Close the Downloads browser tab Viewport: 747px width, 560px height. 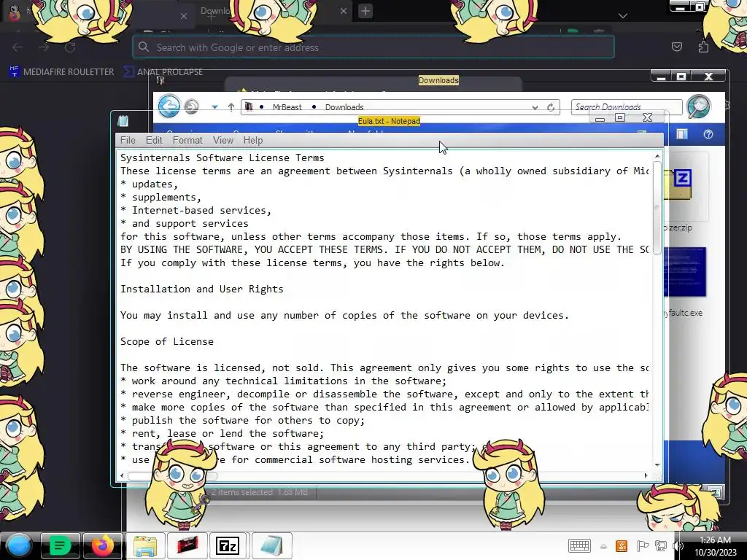click(x=344, y=11)
